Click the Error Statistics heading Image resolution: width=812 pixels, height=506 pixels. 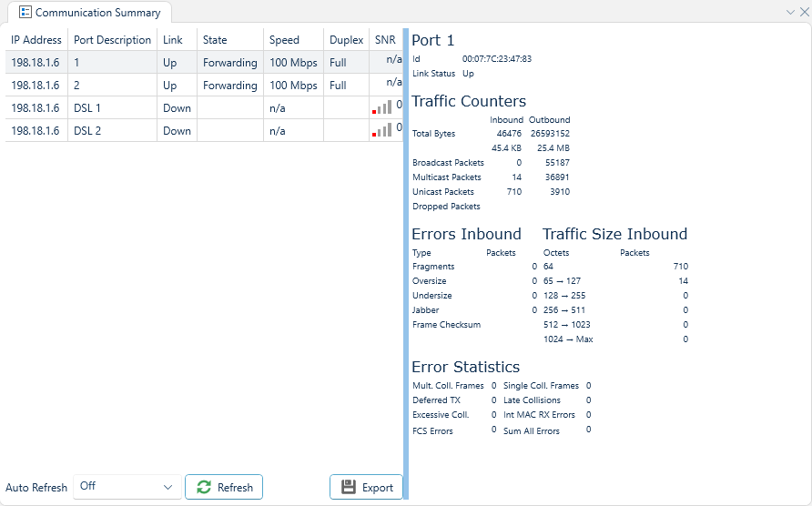(x=465, y=367)
